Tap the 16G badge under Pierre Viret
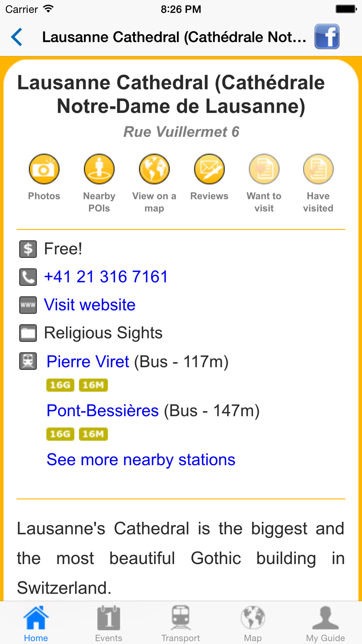 point(60,385)
